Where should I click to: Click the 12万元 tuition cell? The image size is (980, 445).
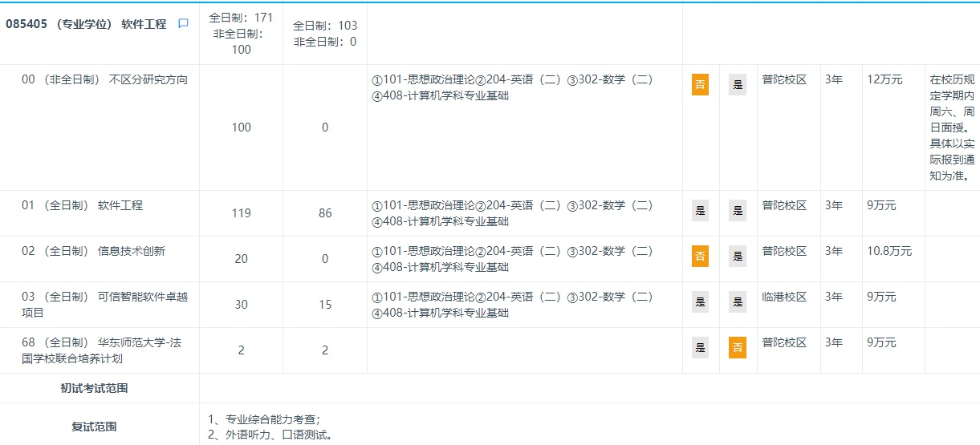(884, 79)
